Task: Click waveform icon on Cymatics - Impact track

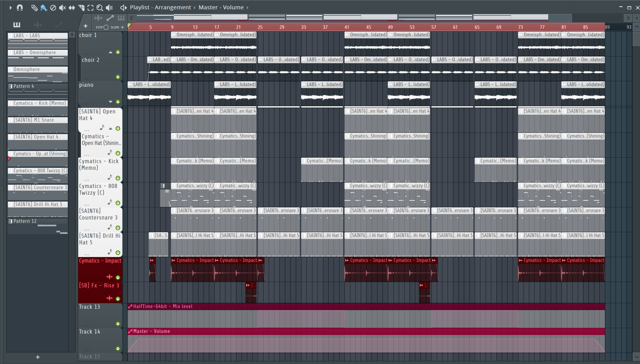Action: tap(109, 277)
